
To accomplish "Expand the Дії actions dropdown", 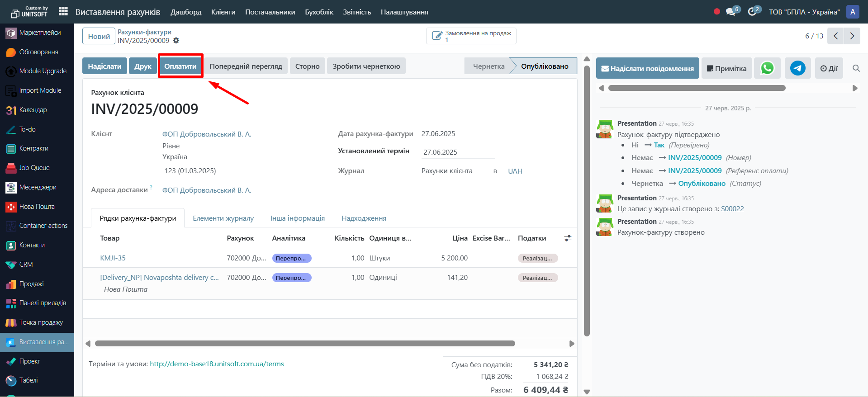I will [829, 69].
